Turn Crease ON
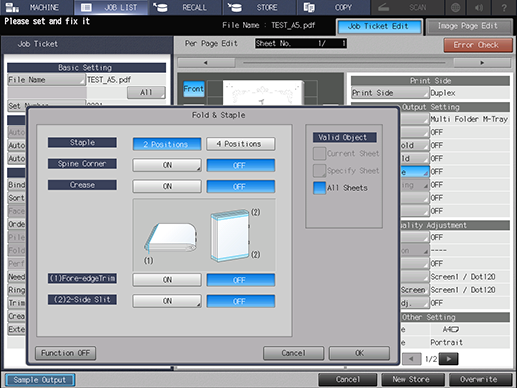This screenshot has width=517, height=388. 167,187
